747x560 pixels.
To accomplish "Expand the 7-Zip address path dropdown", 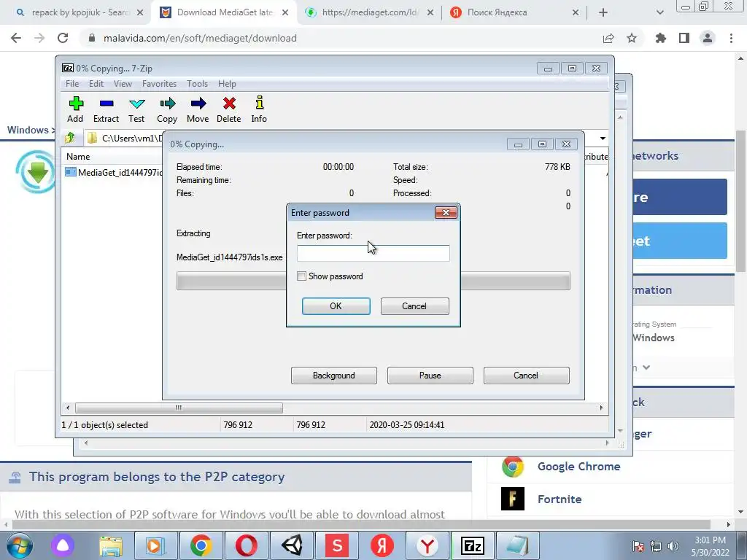I will pyautogui.click(x=603, y=139).
